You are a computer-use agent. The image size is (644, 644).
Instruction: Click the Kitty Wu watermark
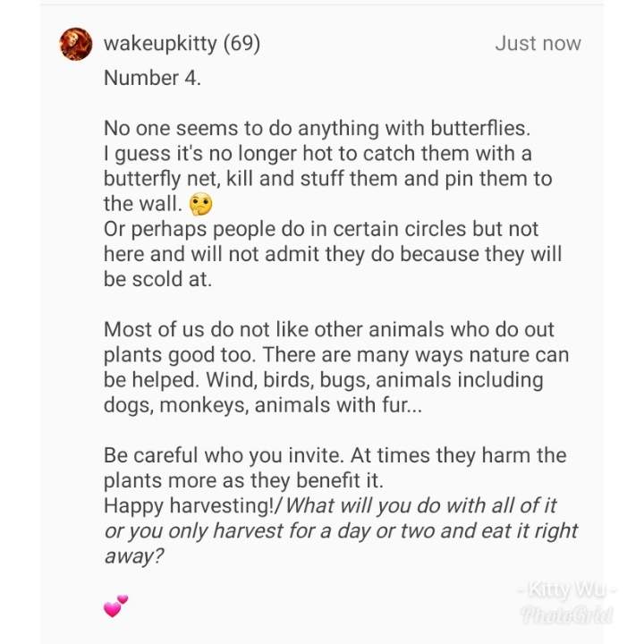[566, 590]
